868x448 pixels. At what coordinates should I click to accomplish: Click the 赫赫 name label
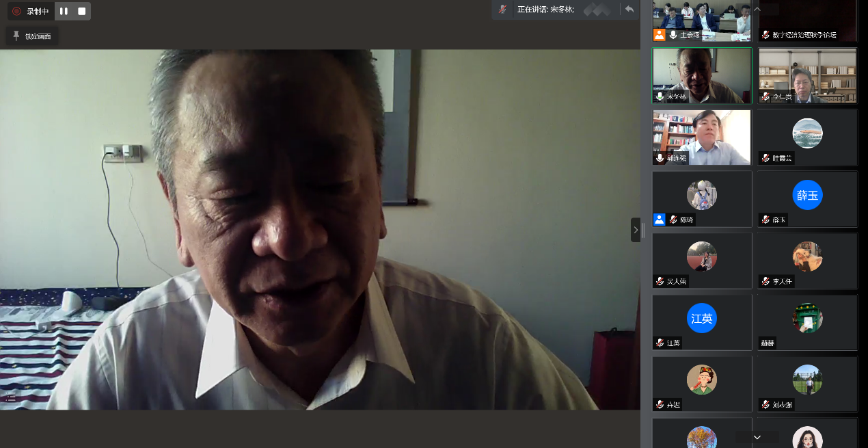click(x=768, y=343)
